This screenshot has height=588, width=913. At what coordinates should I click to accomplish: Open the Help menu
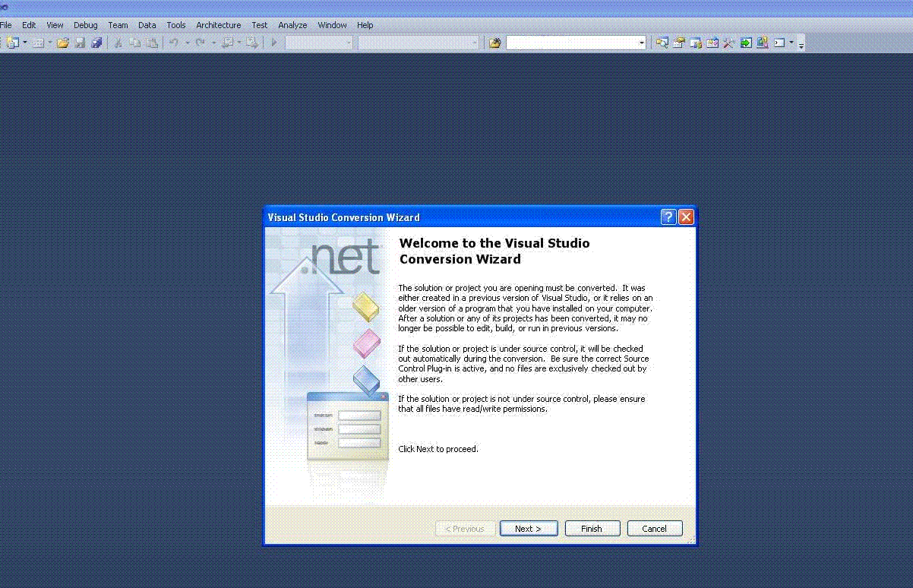(x=365, y=25)
